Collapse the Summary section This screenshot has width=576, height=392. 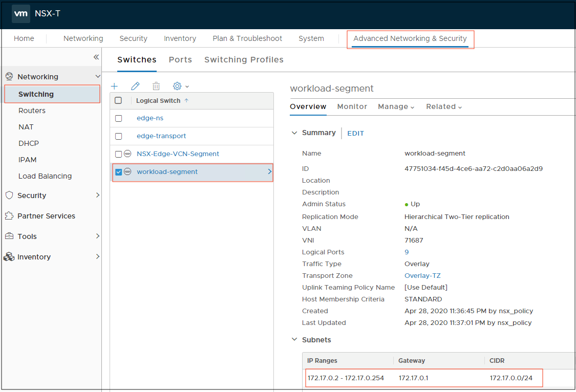pyautogui.click(x=294, y=133)
